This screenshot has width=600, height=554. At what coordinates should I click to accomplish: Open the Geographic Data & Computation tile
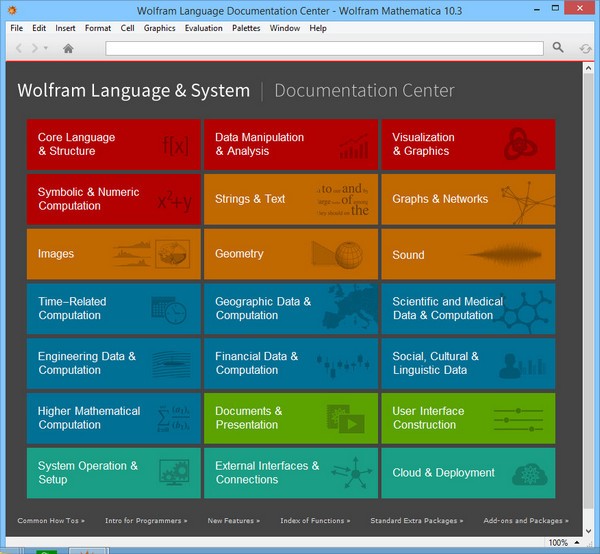[291, 309]
